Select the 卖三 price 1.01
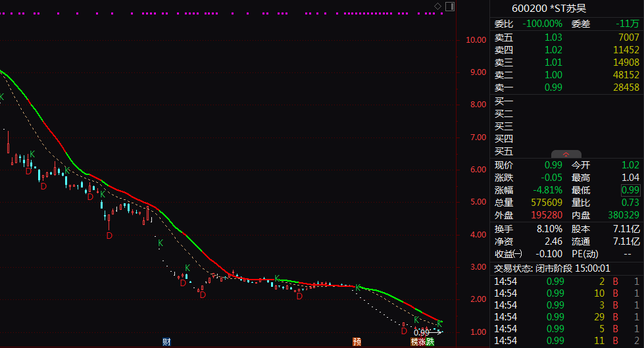 (x=553, y=62)
